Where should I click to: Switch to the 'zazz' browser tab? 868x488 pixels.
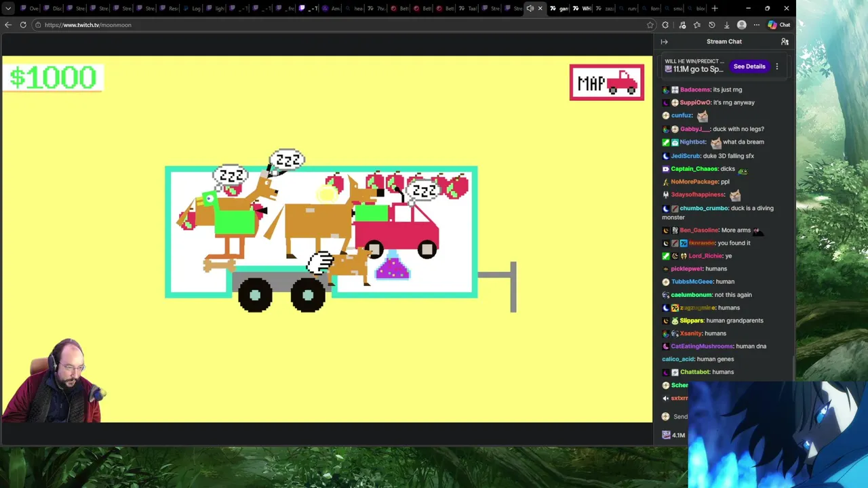[605, 8]
